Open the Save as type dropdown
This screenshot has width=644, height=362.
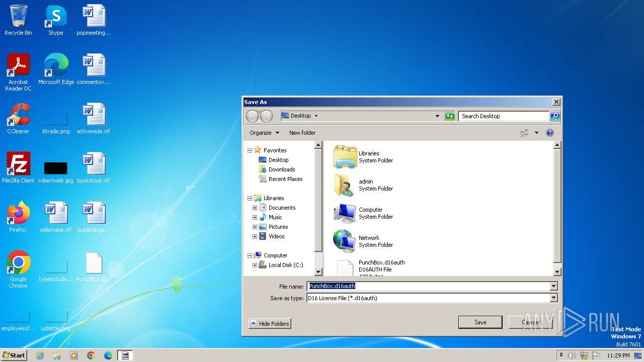click(x=553, y=298)
